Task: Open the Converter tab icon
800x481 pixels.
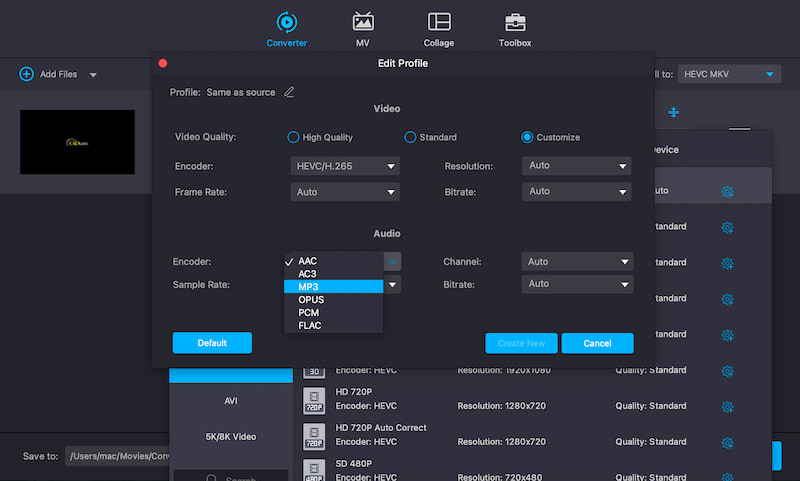Action: [286, 21]
